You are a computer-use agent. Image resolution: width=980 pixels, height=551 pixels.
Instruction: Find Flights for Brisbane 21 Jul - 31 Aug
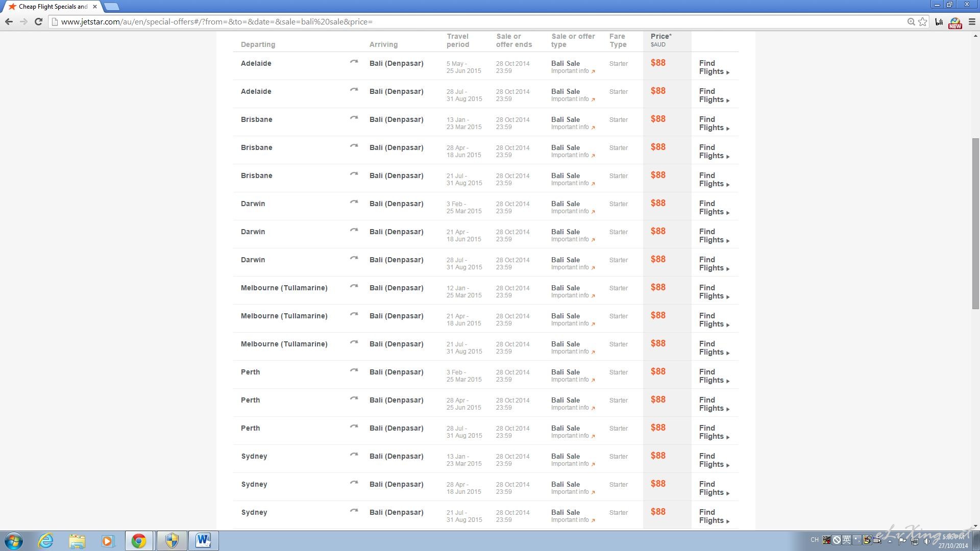(714, 180)
